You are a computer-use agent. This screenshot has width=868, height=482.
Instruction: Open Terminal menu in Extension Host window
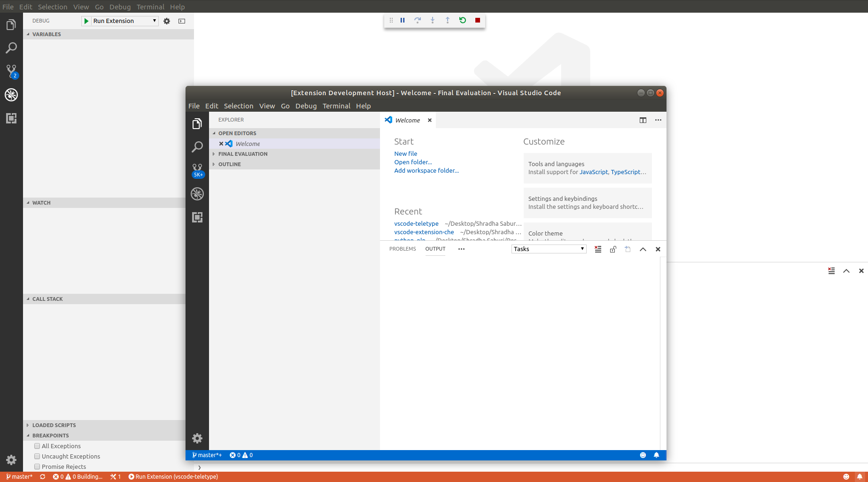point(336,106)
